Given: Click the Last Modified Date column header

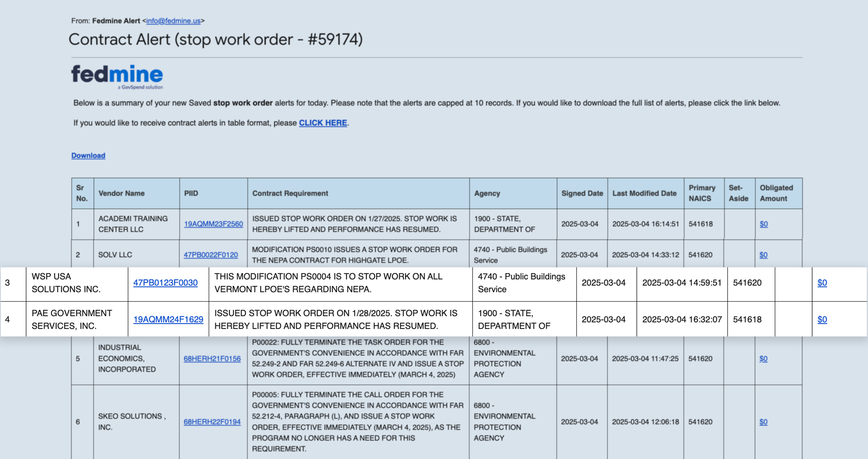Looking at the screenshot, I should (644, 193).
